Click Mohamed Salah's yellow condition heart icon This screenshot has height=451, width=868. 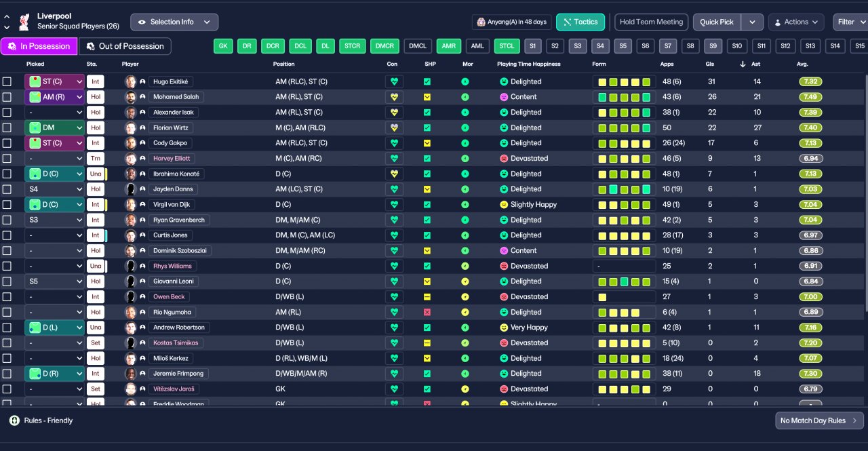pos(394,97)
